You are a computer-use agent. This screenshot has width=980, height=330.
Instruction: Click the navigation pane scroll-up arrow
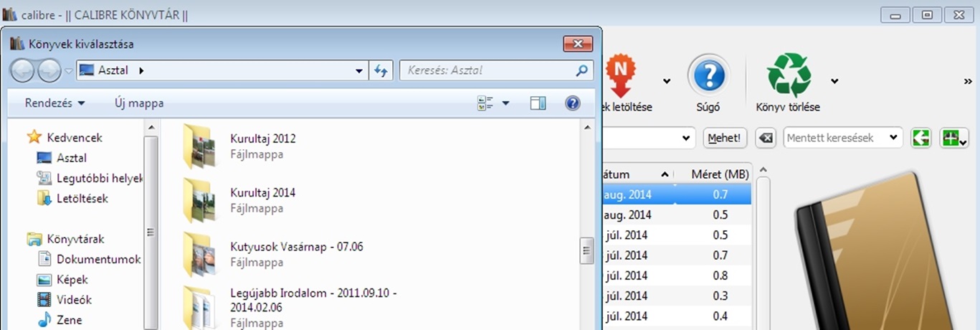point(151,127)
